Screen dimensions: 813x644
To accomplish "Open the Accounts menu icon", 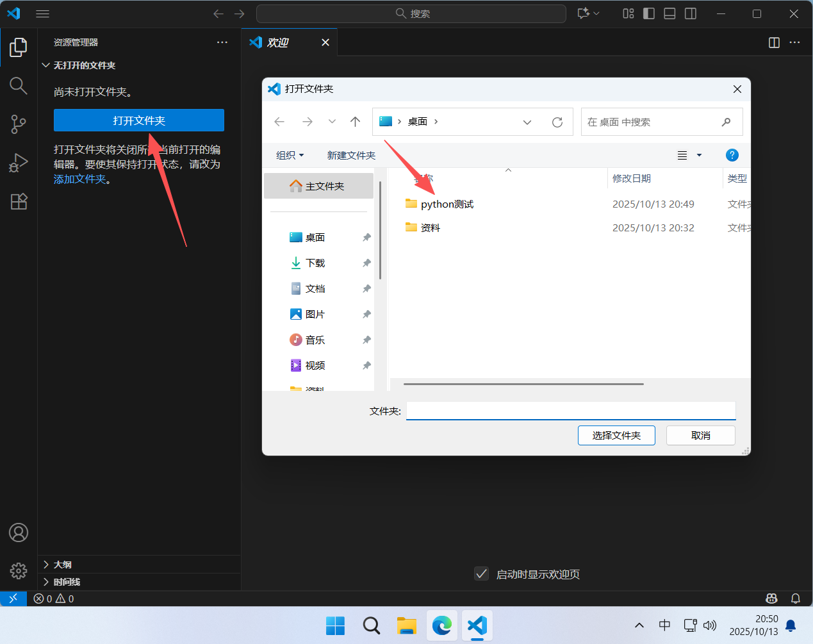I will point(19,533).
